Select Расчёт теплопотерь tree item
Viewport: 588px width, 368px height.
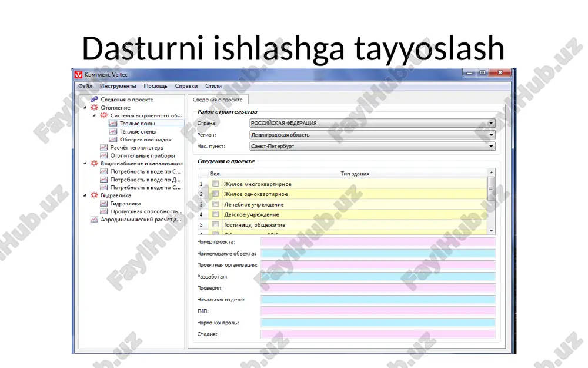coord(136,148)
